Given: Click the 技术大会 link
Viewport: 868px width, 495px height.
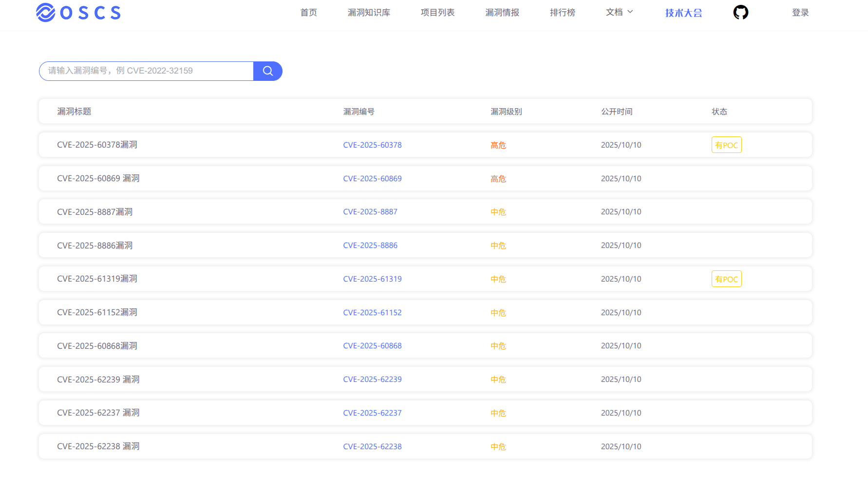Looking at the screenshot, I should (683, 13).
